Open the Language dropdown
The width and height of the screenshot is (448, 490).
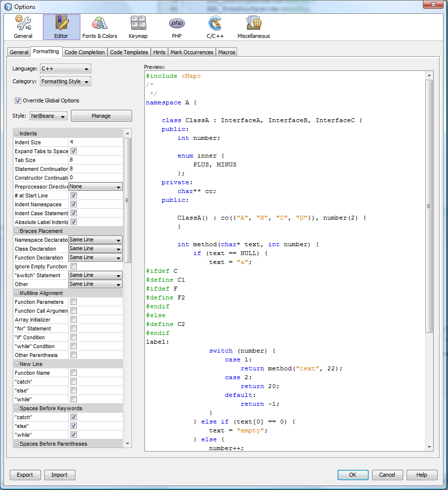(x=65, y=69)
